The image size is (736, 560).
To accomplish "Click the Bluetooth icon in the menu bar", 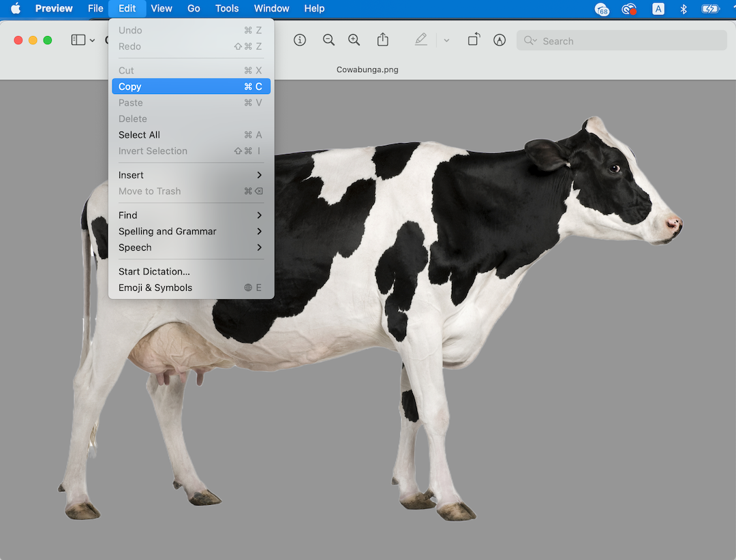I will pos(684,9).
